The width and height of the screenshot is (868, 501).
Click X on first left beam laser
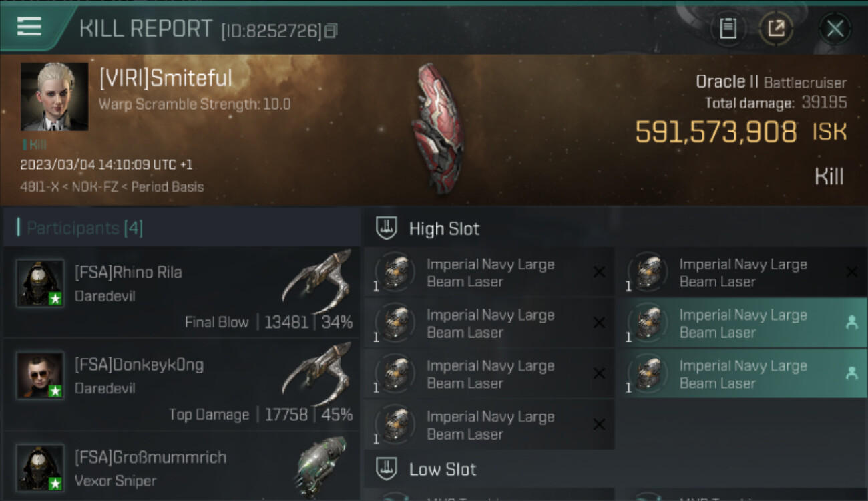pos(599,272)
